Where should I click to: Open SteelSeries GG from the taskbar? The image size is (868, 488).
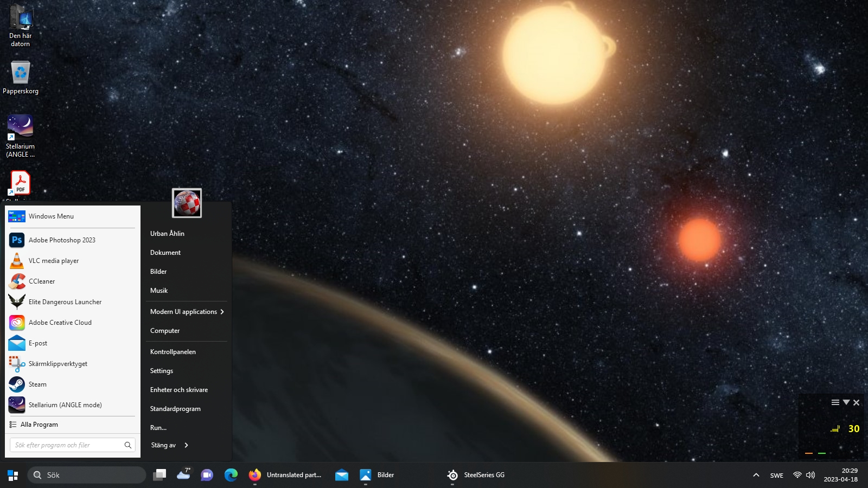pos(476,476)
